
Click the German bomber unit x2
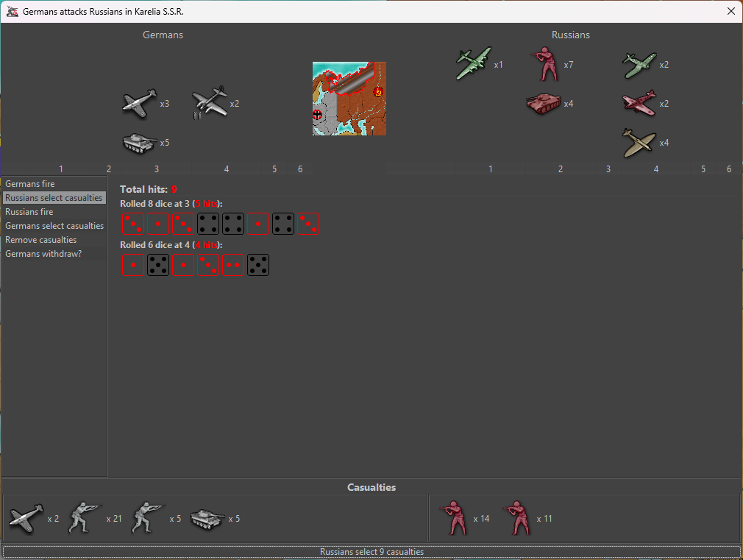pyautogui.click(x=210, y=103)
